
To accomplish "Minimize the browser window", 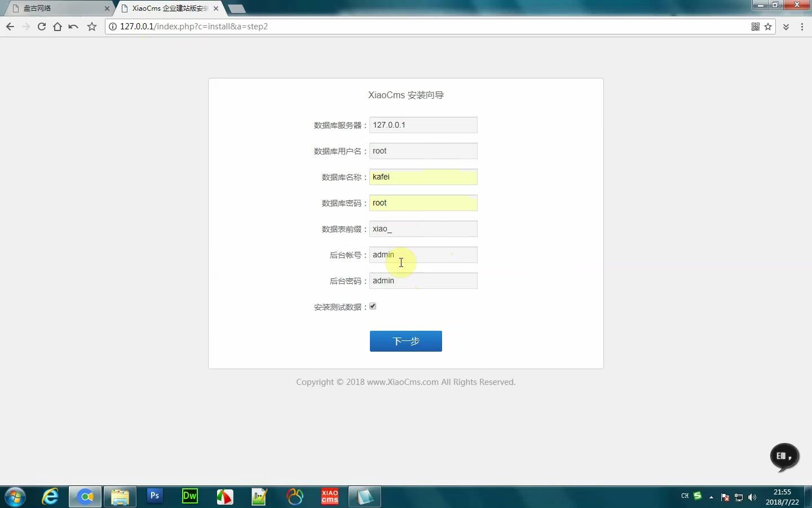I will coord(760,5).
